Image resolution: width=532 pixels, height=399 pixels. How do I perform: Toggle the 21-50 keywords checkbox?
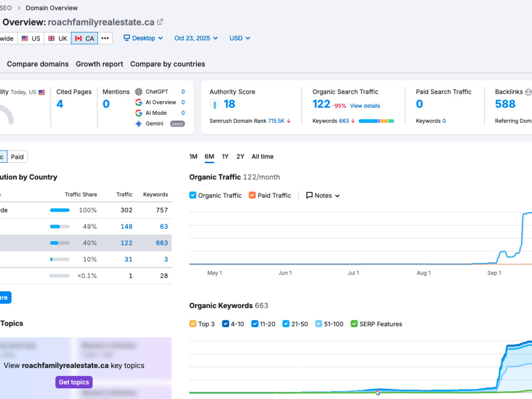286,323
